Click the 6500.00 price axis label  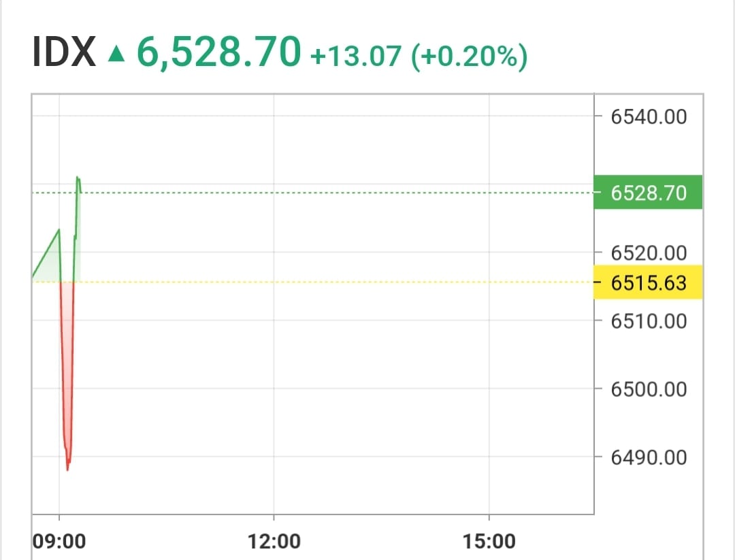pos(649,389)
